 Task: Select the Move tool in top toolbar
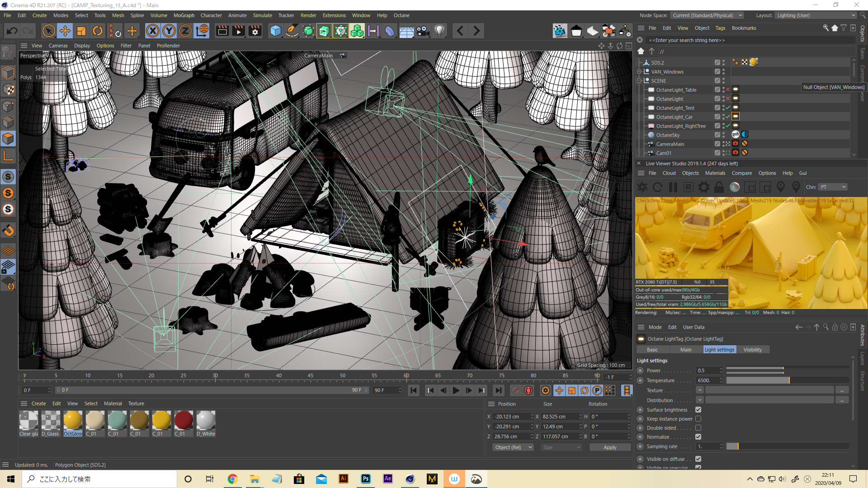[x=65, y=31]
